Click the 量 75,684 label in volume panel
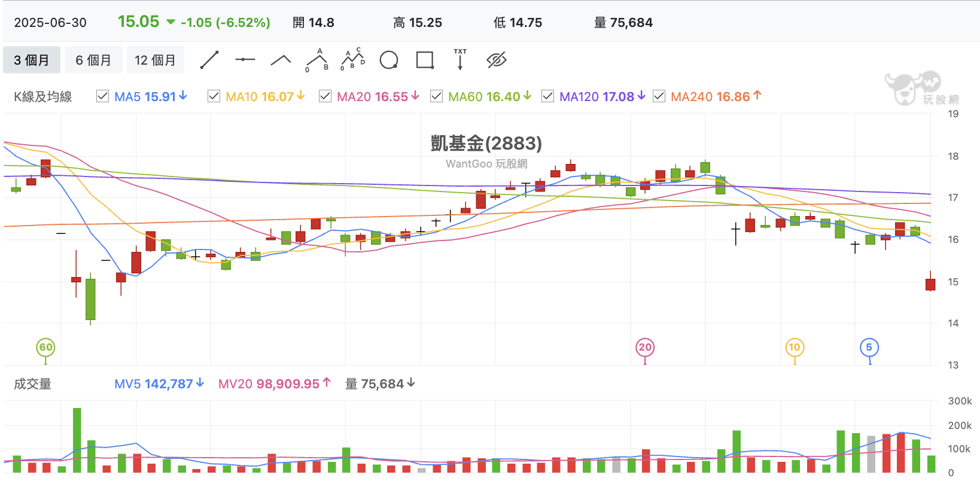Viewport: 980px width, 481px height. click(381, 384)
